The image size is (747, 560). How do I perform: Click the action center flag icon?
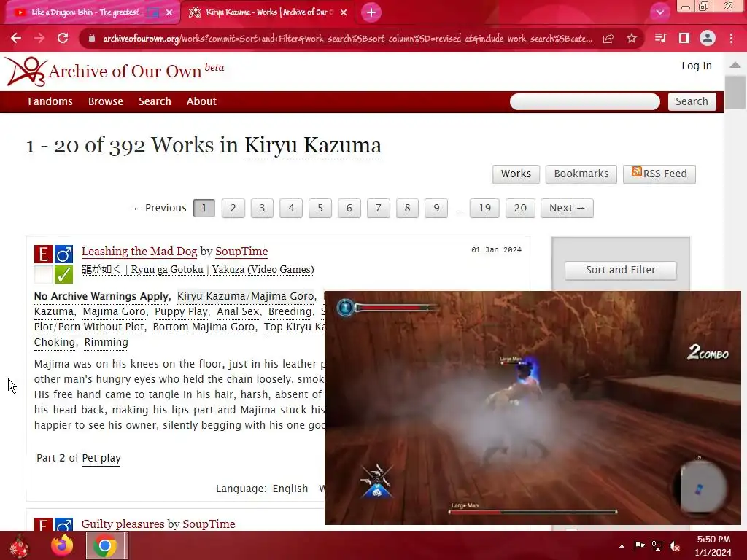pos(639,545)
